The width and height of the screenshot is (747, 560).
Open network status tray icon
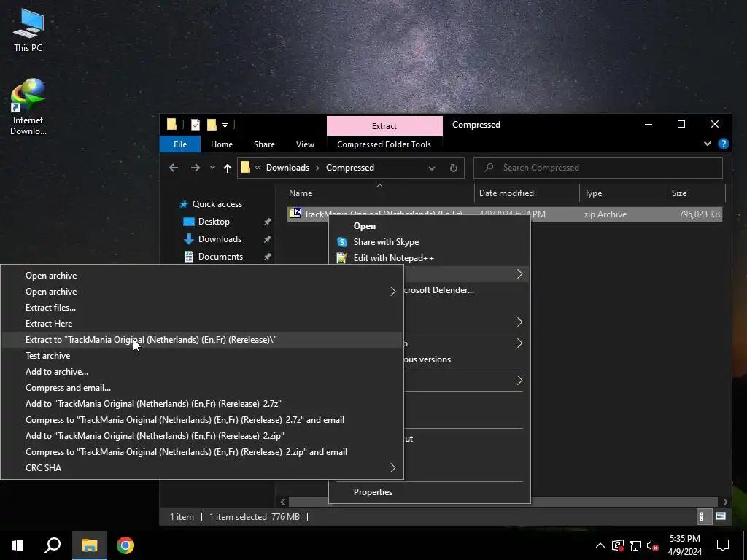pyautogui.click(x=635, y=545)
